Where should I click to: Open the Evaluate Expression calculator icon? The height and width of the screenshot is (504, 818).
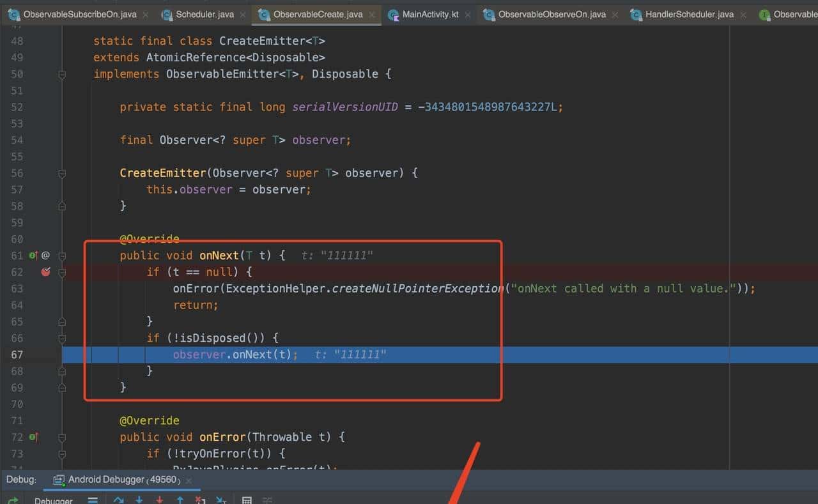(x=246, y=501)
